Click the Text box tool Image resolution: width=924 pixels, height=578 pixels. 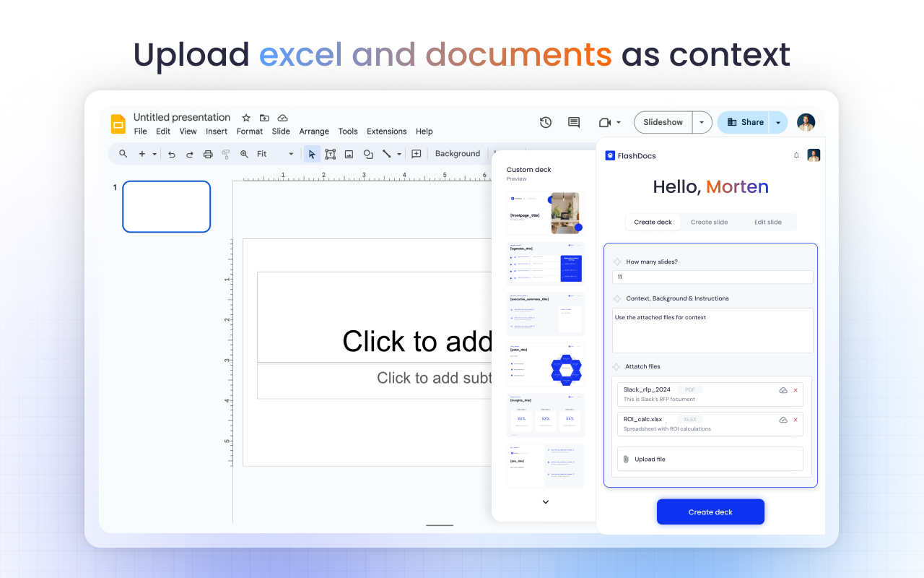click(330, 153)
